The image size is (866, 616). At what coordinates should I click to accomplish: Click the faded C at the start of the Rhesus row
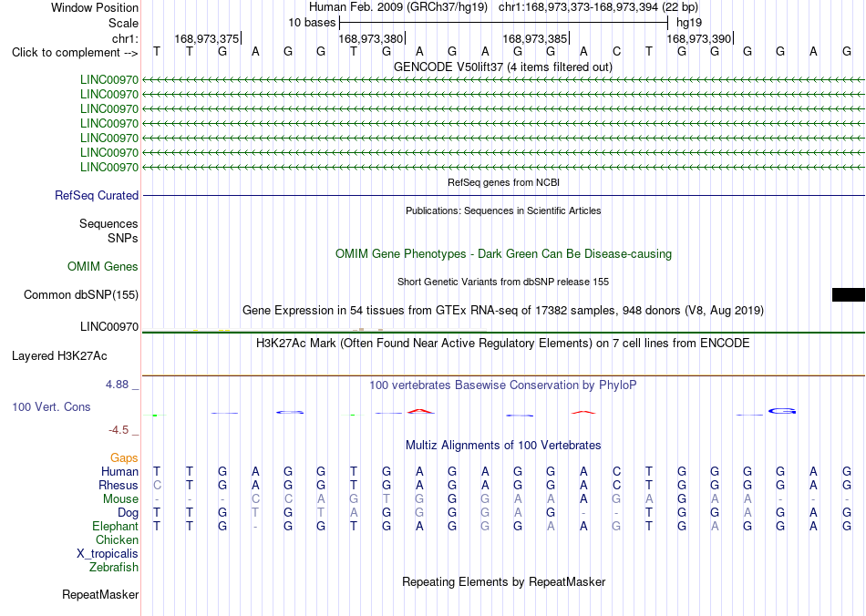[158, 485]
